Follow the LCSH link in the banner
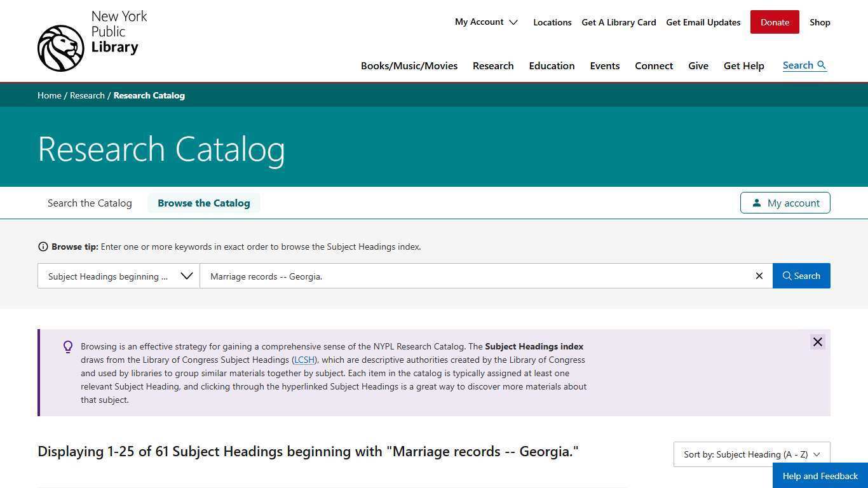Screen dimensions: 868x488 pos(304,360)
